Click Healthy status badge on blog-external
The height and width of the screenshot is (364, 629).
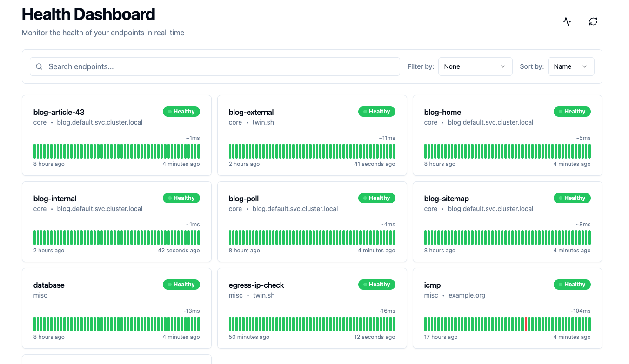[376, 112]
